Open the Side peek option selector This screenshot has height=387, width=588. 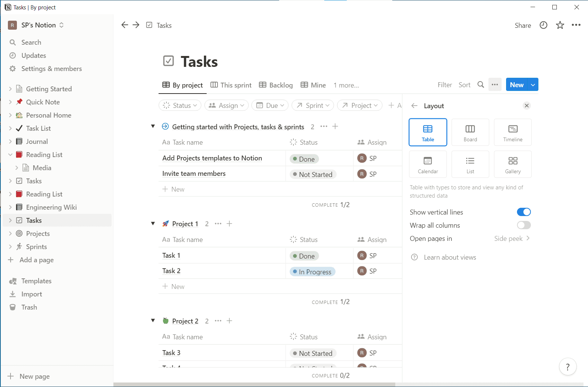[512, 238]
